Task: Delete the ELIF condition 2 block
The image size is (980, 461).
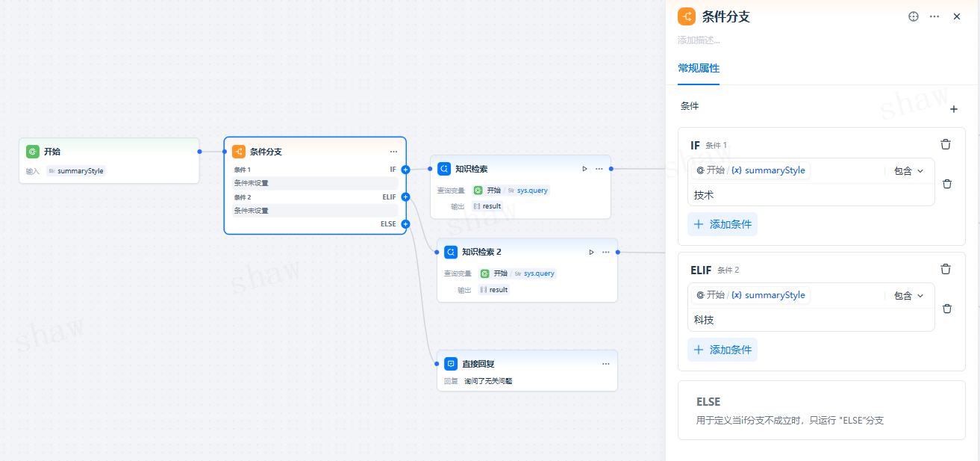Action: (946, 269)
